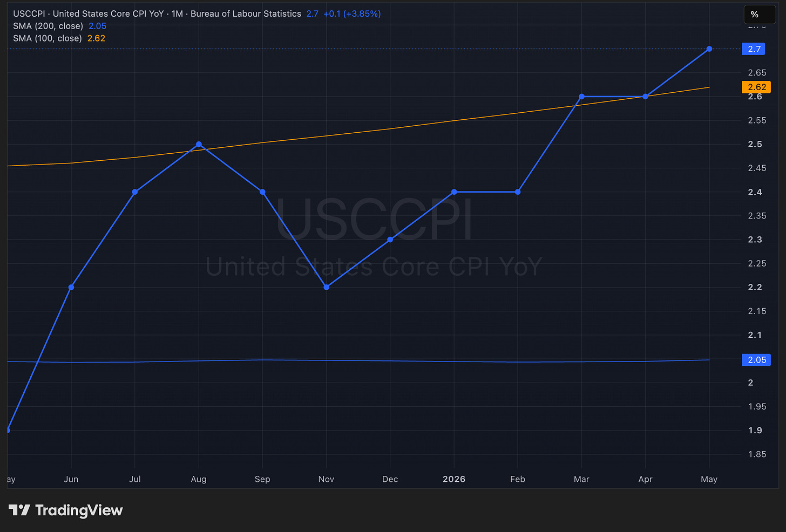Click the Nov data point at 2.2
The image size is (786, 532).
click(x=327, y=287)
